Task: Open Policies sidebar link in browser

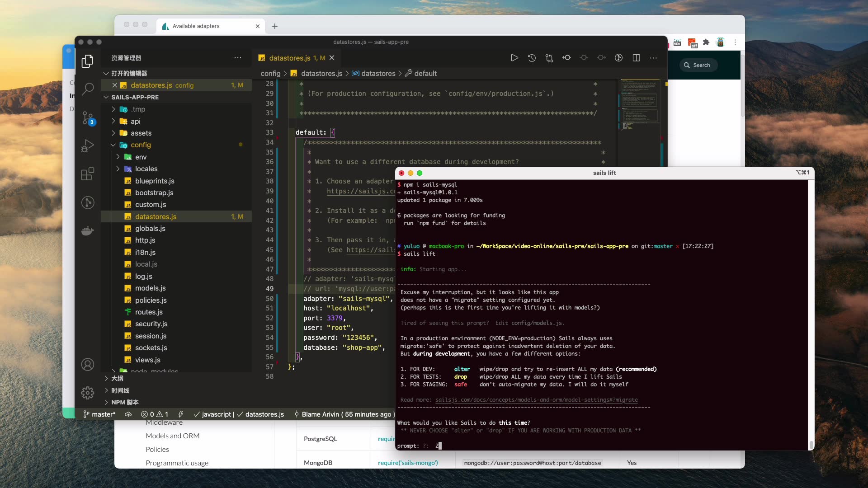Action: pyautogui.click(x=157, y=449)
